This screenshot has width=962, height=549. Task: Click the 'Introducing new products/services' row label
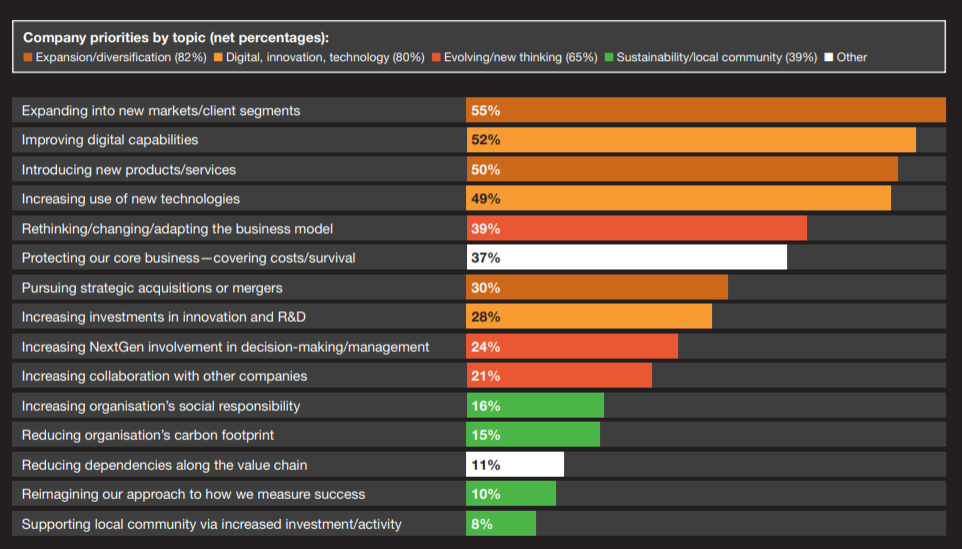(x=129, y=169)
